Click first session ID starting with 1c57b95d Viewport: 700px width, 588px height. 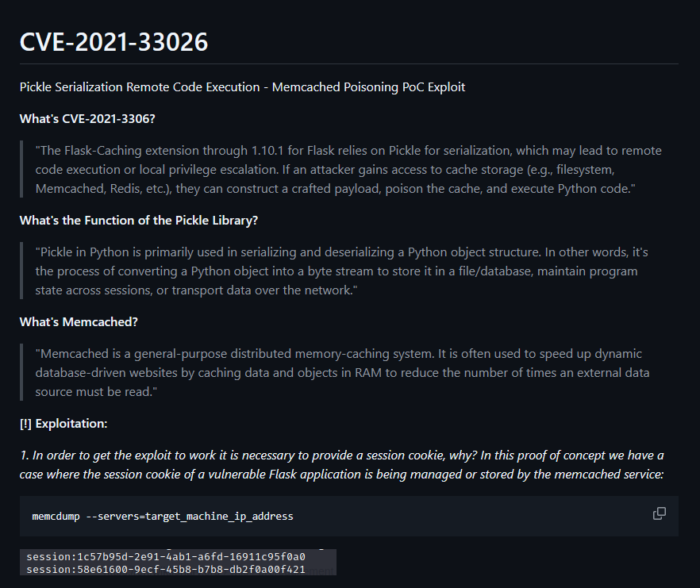(166, 557)
